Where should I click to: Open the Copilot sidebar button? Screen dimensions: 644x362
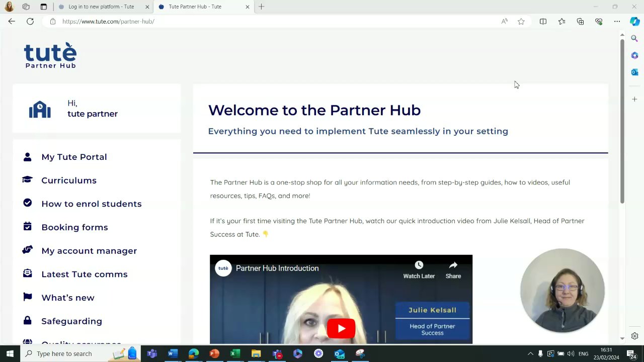tap(634, 21)
